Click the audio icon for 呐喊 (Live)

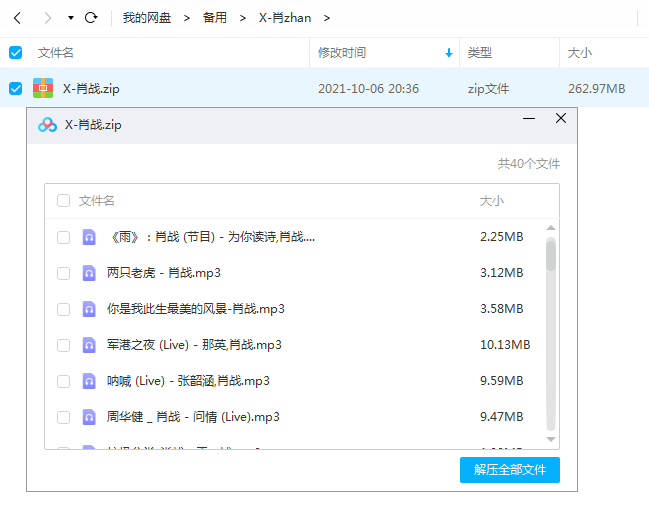tap(89, 381)
